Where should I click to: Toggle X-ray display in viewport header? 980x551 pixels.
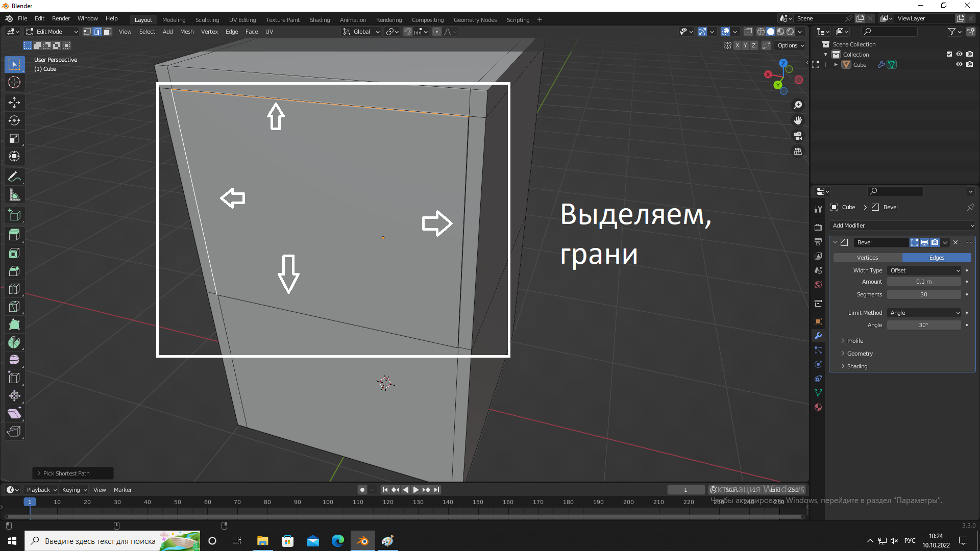tap(748, 32)
